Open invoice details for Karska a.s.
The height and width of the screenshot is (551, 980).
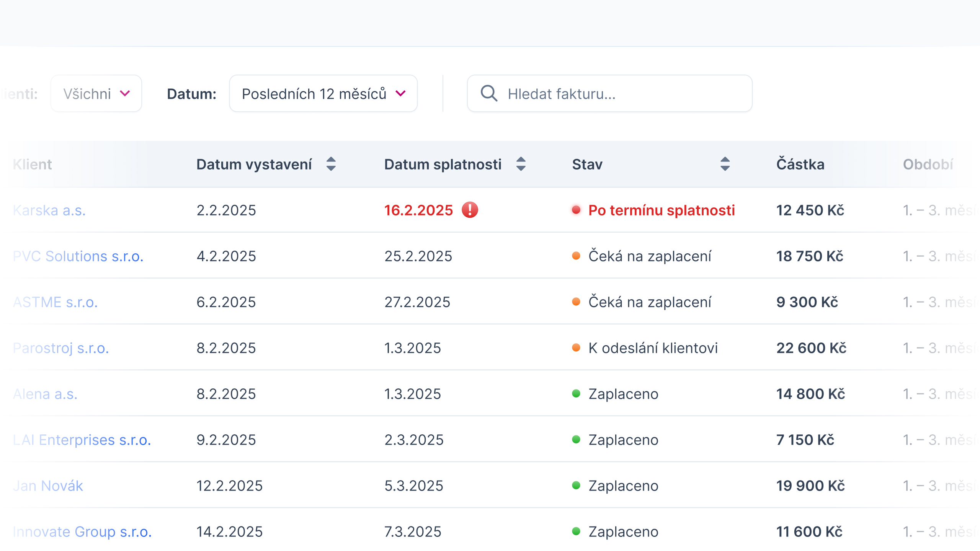point(49,210)
